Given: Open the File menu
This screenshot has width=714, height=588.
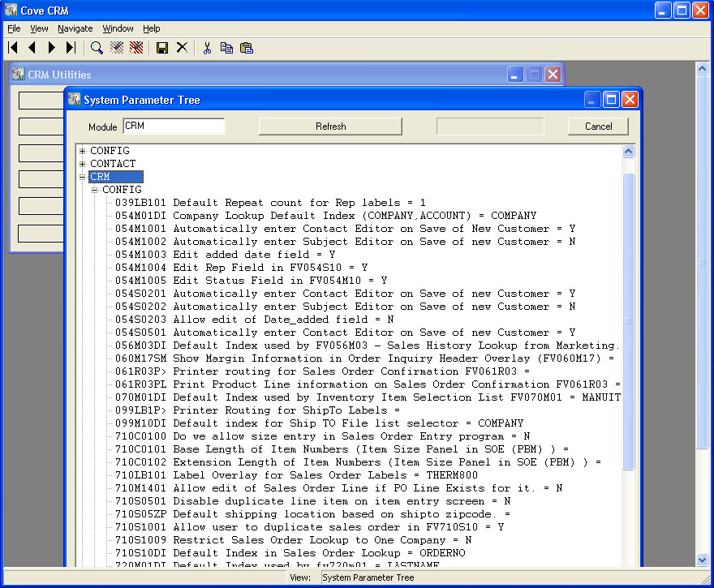Looking at the screenshot, I should tap(14, 28).
